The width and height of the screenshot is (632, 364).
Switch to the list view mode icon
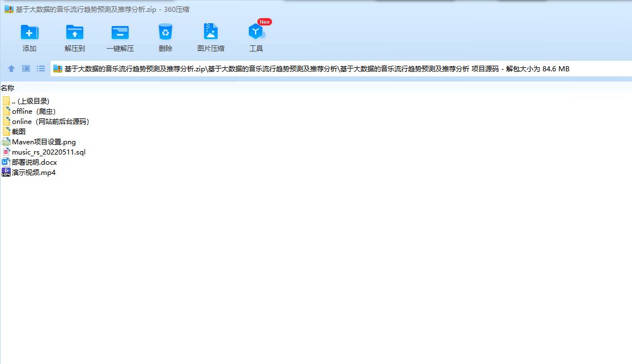click(41, 68)
